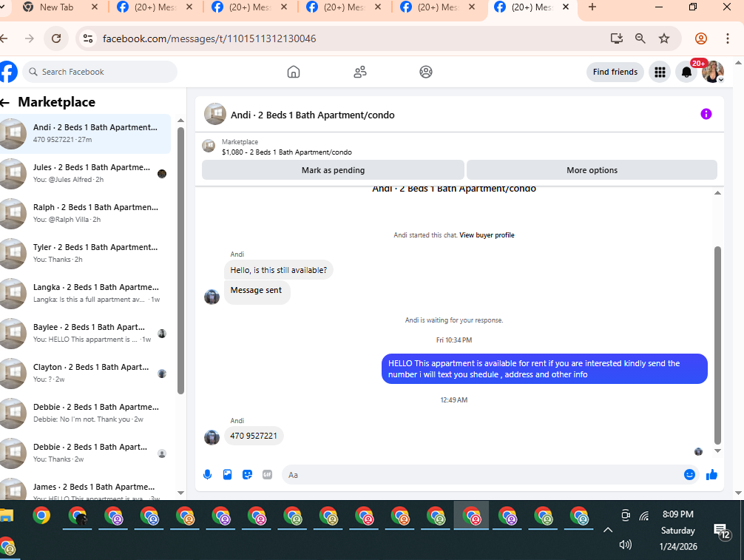Open Windows notification center
Image resolution: width=744 pixels, height=560 pixels.
pyautogui.click(x=722, y=532)
